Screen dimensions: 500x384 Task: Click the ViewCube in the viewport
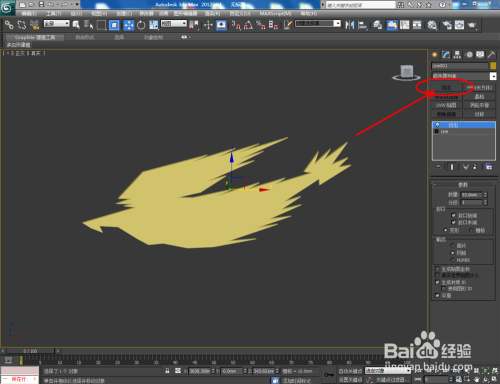point(406,72)
